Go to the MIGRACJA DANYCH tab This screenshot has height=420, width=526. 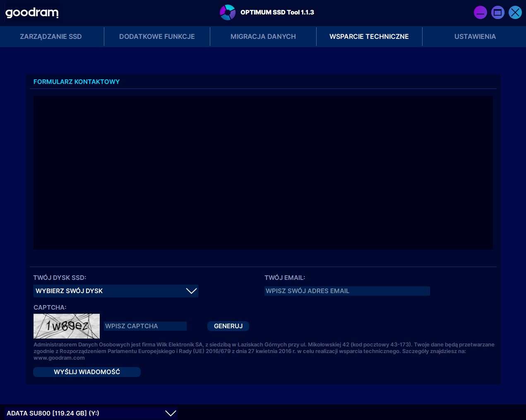pos(263,36)
